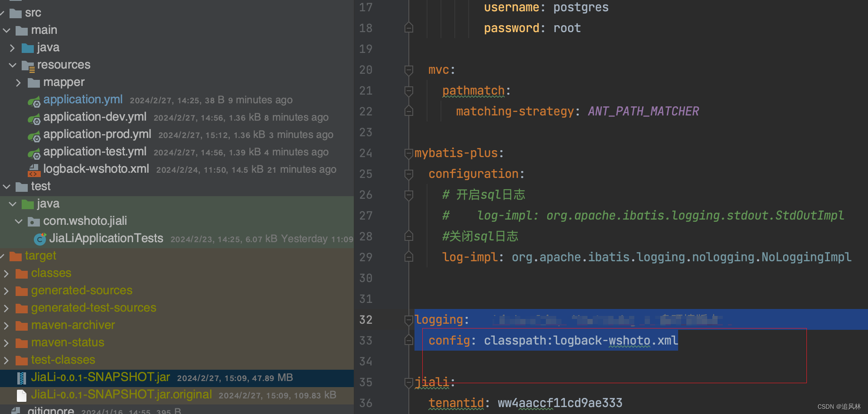Click the ANT_PATH_MATCHER value
This screenshot has height=414, width=868.
643,112
